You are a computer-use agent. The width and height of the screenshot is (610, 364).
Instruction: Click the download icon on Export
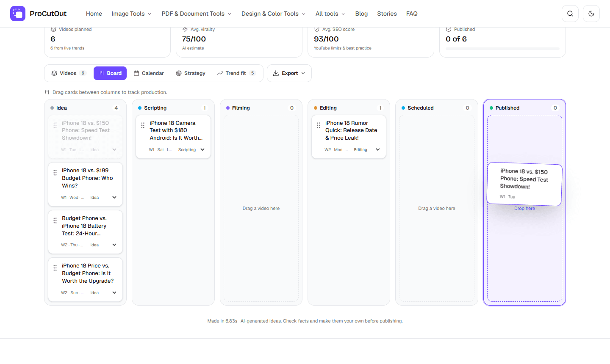276,73
